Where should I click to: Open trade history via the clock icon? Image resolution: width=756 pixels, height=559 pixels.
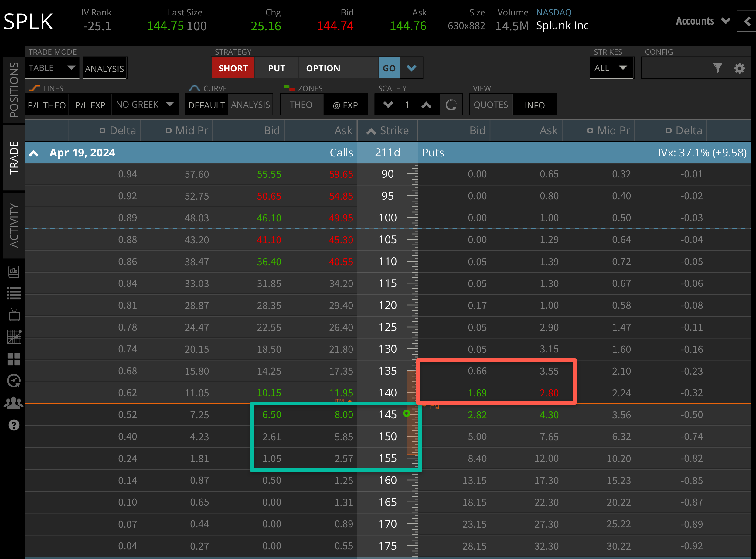click(x=14, y=381)
